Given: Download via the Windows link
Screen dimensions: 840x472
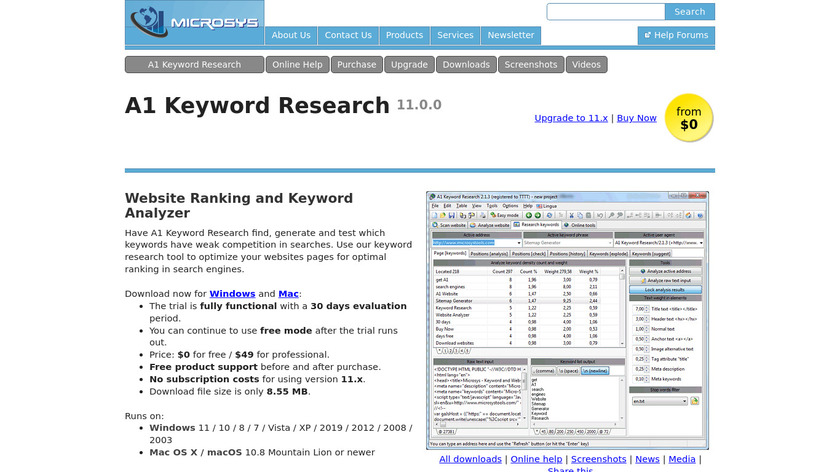Looking at the screenshot, I should tap(232, 294).
